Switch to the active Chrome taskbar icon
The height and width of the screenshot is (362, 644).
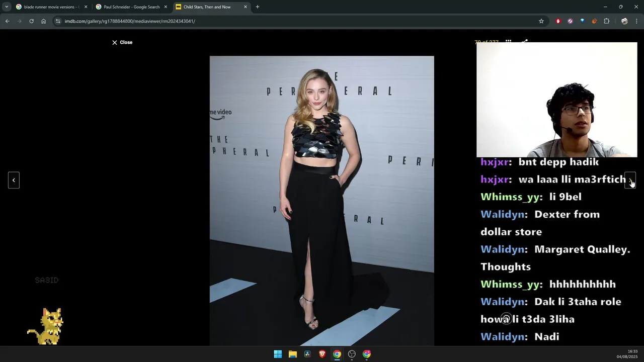point(337,354)
